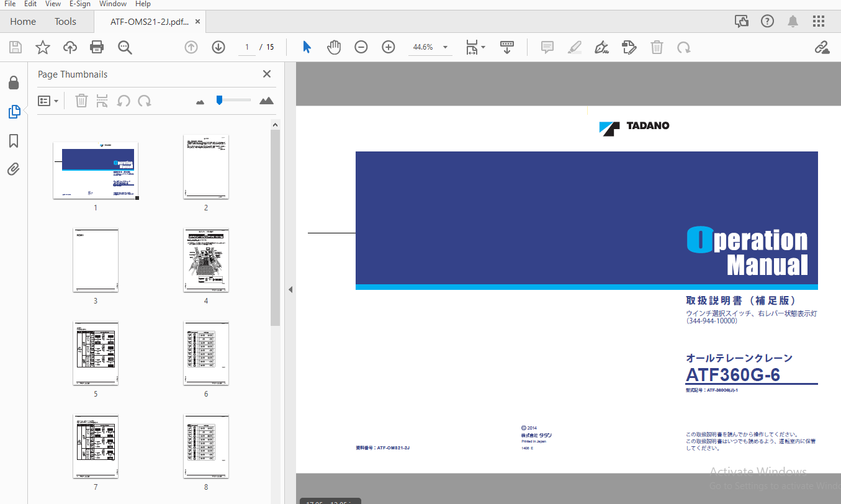Open the Sign document pen tool
Viewport: 841px width, 504px height.
(x=601, y=47)
